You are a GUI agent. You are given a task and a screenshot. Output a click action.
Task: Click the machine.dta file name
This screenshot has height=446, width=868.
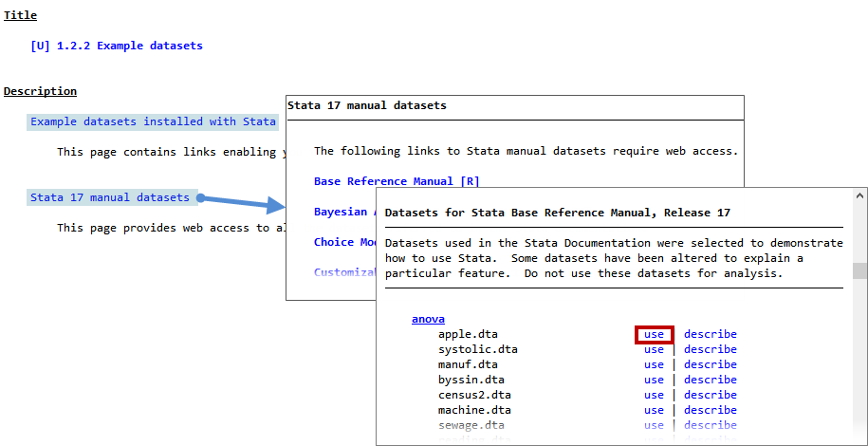[474, 411]
